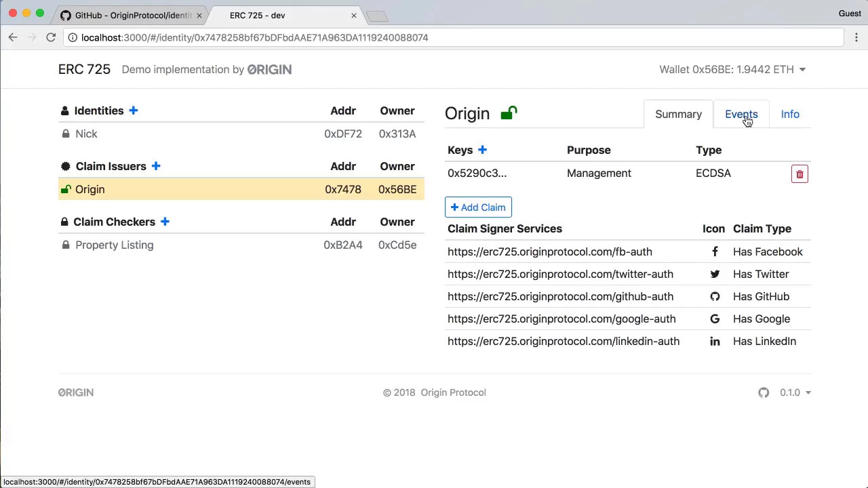This screenshot has height=488, width=868.
Task: Go back in browser history
Action: [13, 37]
